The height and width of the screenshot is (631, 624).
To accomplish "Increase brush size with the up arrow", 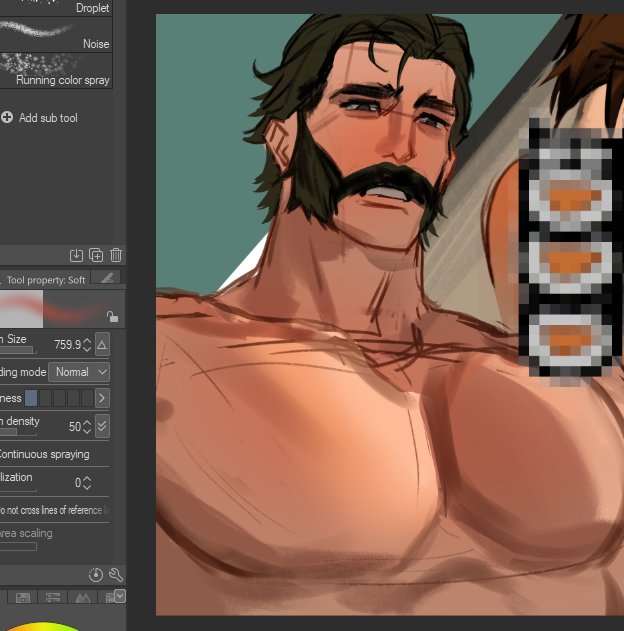I will pos(87,342).
